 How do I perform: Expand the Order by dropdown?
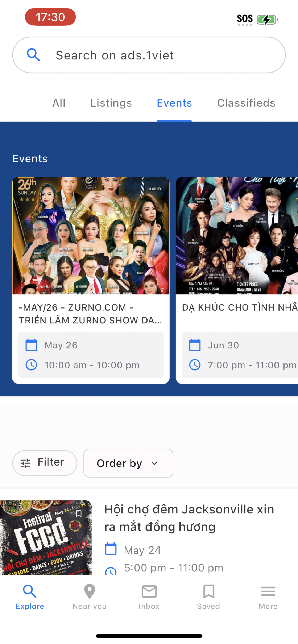point(128,463)
